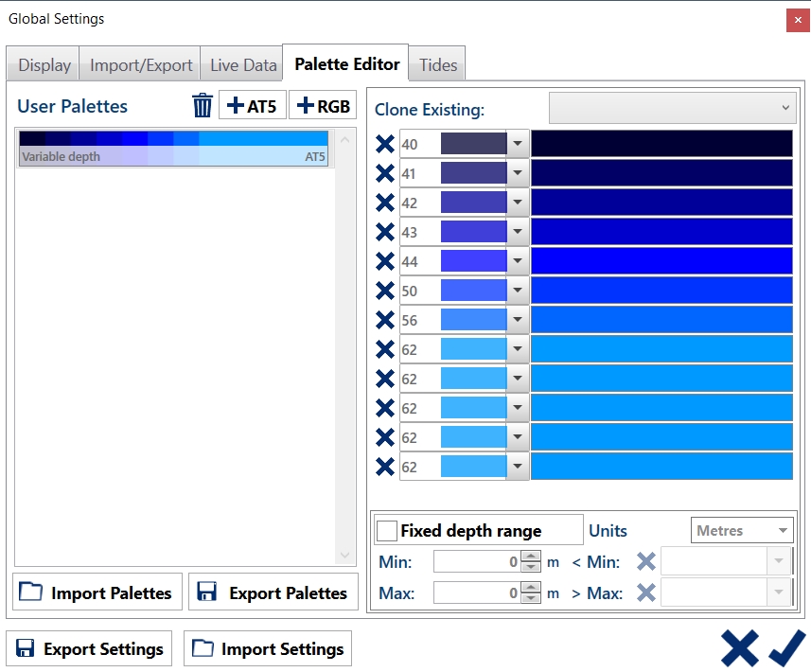Screen dimensions: 811x672
Task: Switch to the Tides tab
Action: 438,65
